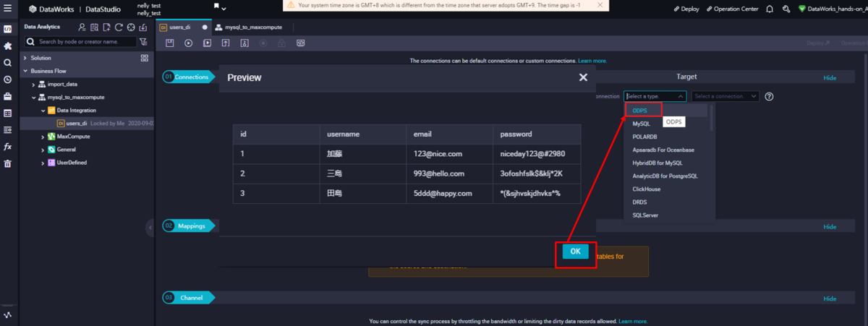Open Operation Center link in top bar

(733, 9)
